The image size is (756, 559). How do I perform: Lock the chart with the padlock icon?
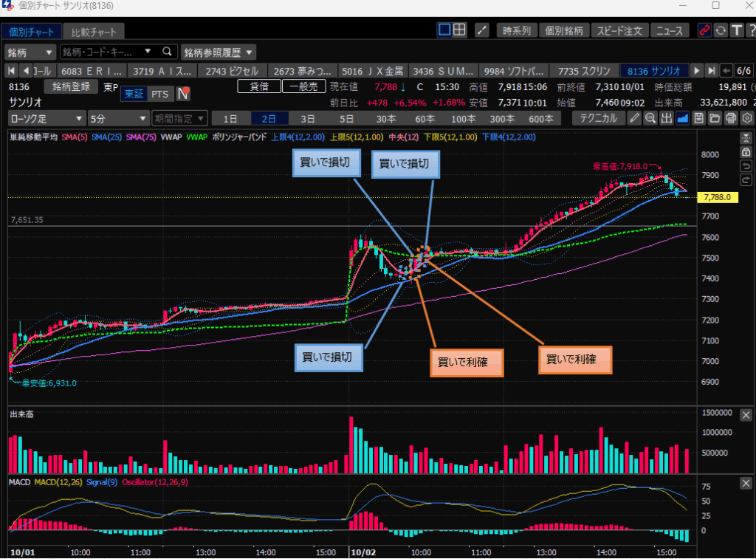tap(745, 151)
